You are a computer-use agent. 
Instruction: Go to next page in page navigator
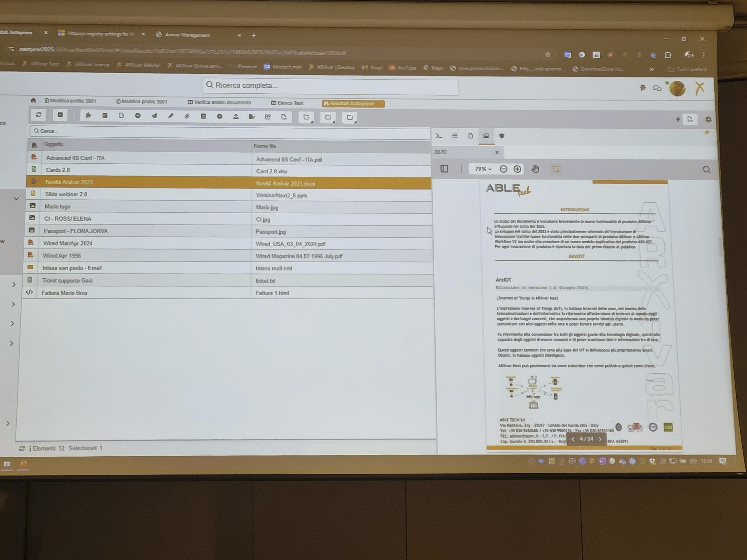[600, 439]
